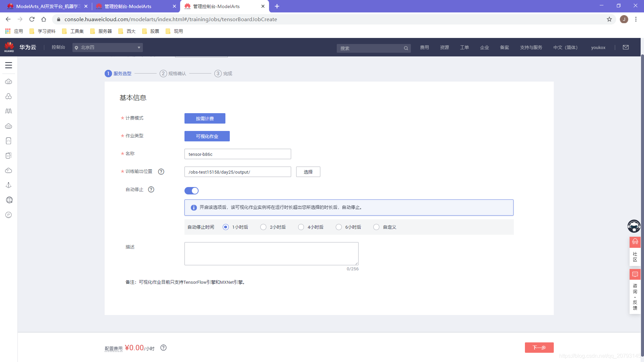644x362 pixels.
Task: Show help for auto-stop option
Action: pyautogui.click(x=151, y=189)
